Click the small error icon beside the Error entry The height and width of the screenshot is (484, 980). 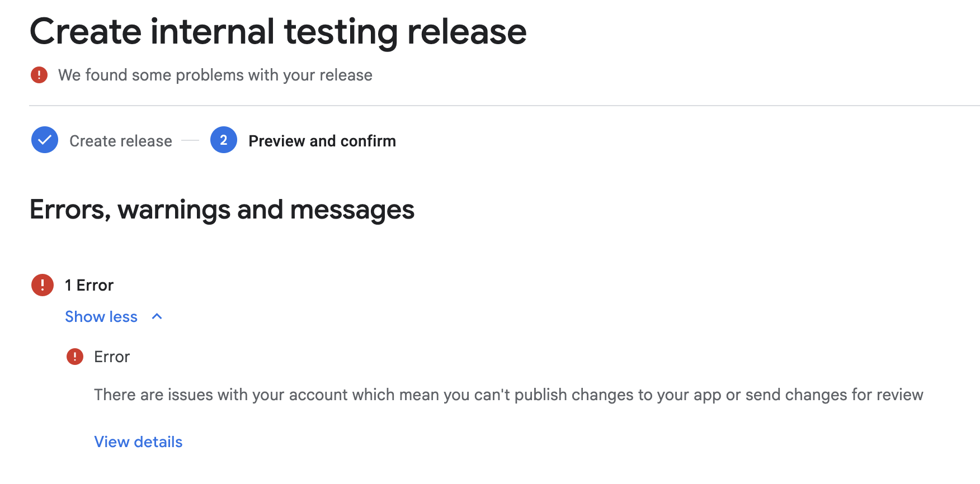click(x=76, y=357)
